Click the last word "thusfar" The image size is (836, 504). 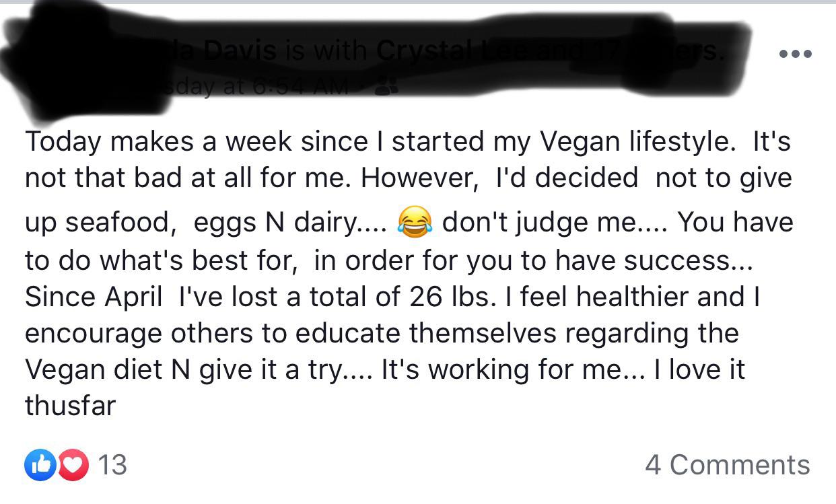click(70, 407)
